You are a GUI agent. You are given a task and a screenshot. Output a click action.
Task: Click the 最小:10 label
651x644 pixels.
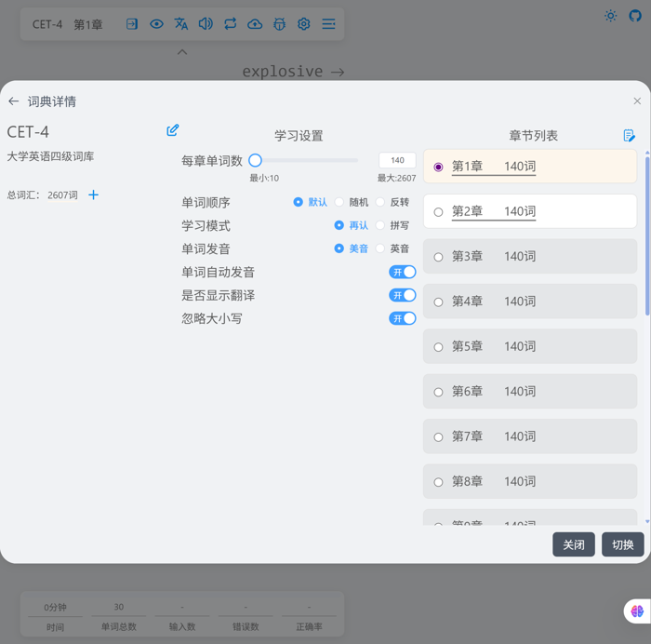[x=264, y=179]
